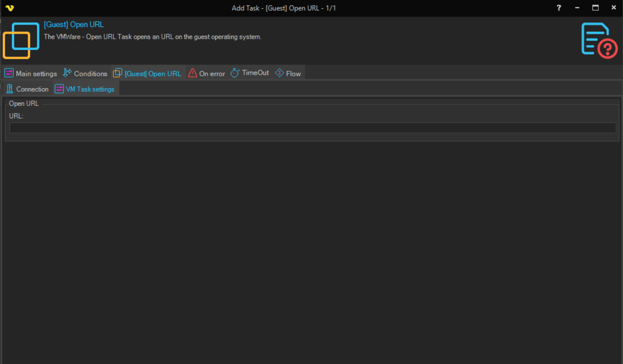Click the URL: field label
Image resolution: width=623 pixels, height=364 pixels.
(x=16, y=116)
